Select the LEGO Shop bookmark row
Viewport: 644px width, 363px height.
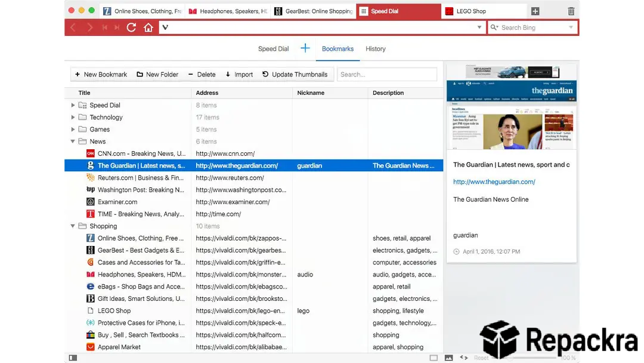(x=254, y=311)
